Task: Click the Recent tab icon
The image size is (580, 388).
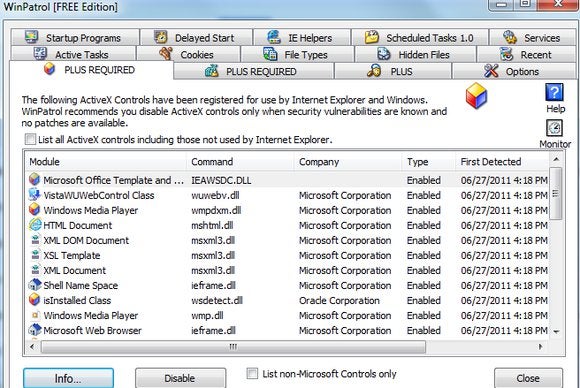Action: click(506, 54)
